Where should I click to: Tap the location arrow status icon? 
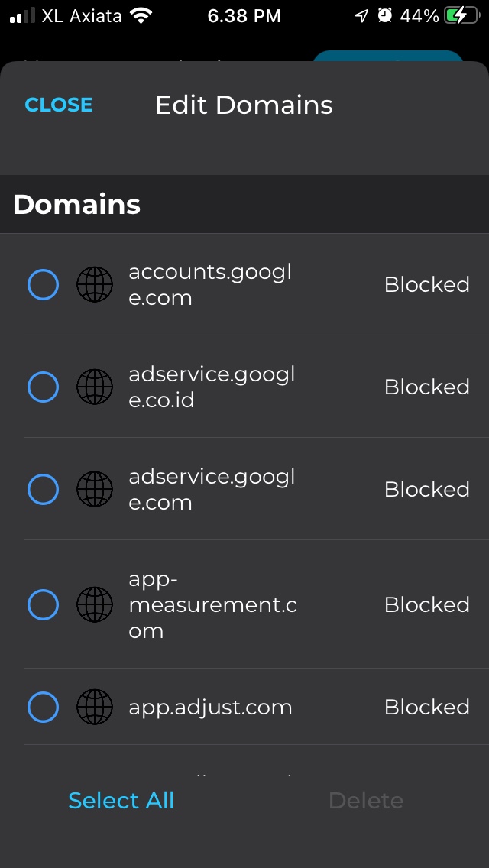361,15
